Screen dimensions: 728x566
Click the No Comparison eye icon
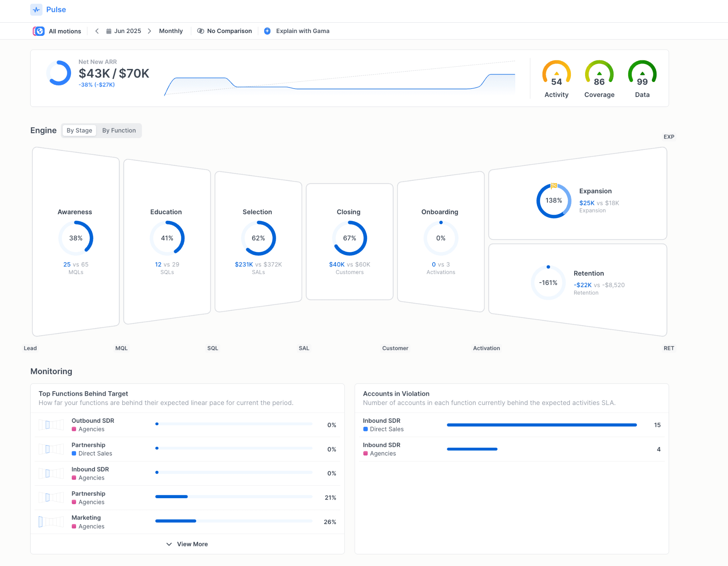200,31
